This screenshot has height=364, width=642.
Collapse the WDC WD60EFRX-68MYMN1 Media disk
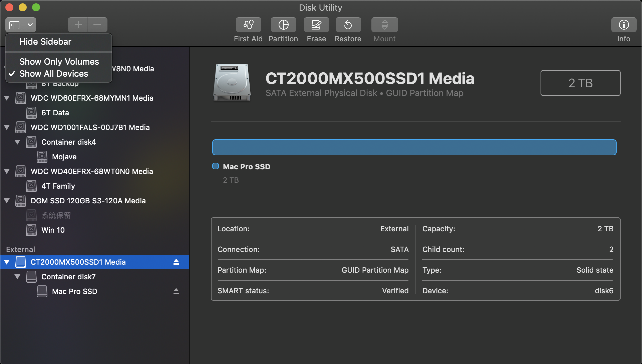pos(7,98)
